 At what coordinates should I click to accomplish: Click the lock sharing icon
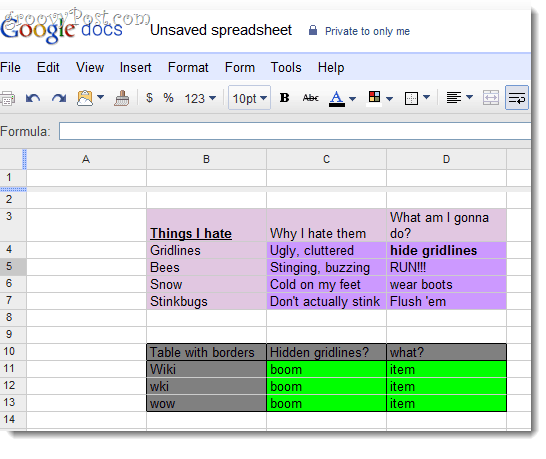313,30
